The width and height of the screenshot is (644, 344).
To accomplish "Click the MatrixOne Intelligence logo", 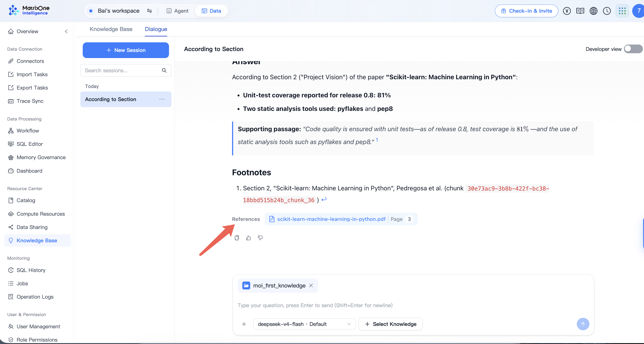I will point(29,10).
